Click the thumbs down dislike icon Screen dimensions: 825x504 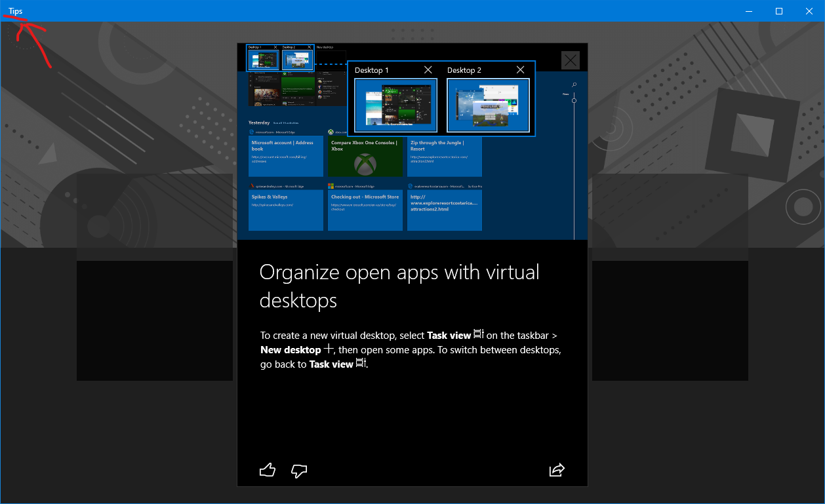299,471
